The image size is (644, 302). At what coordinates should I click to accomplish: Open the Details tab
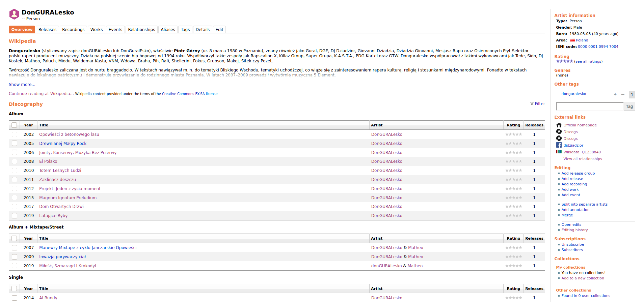(x=203, y=30)
